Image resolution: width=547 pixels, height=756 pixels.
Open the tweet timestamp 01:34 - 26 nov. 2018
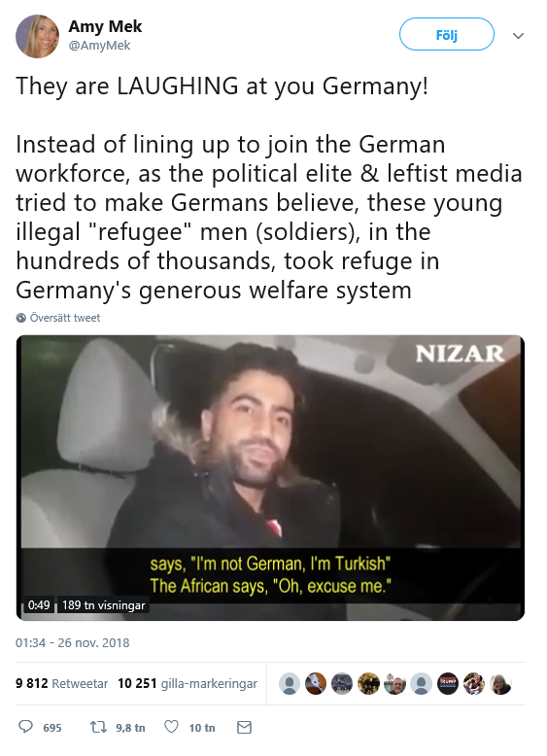pos(72,642)
